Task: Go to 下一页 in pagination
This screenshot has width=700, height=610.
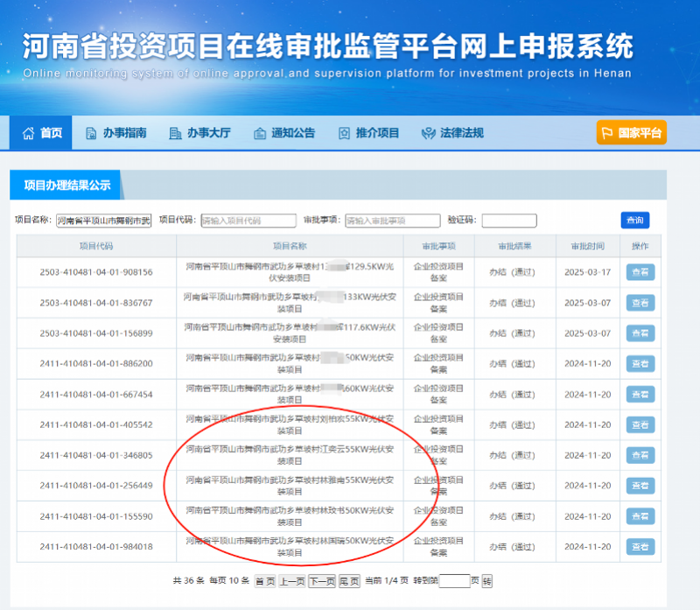Action: [x=322, y=581]
